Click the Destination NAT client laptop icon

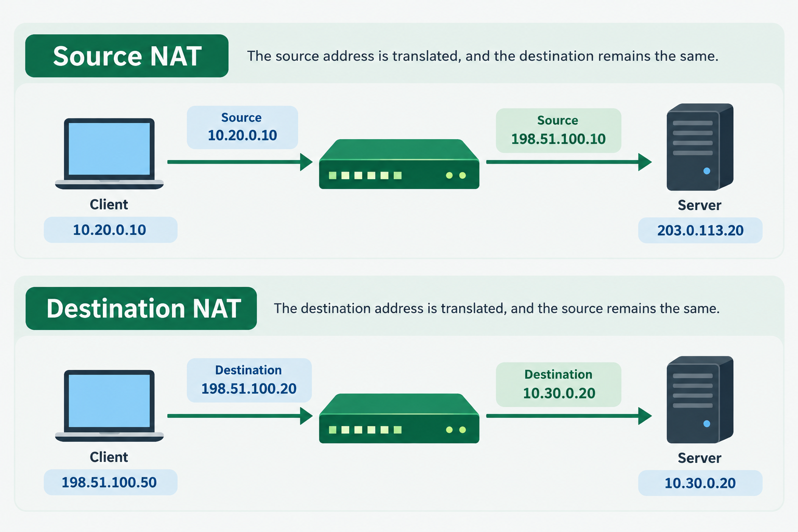[109, 406]
